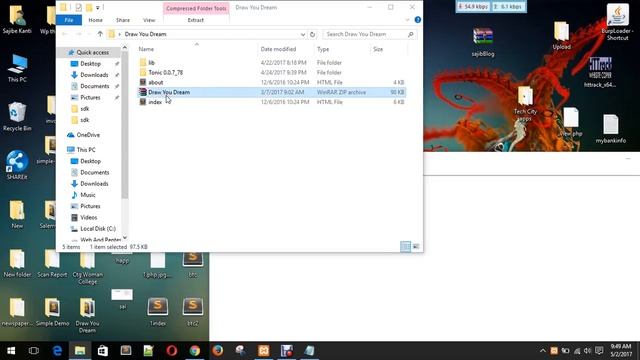Open the Explorer help icon

coord(418,20)
